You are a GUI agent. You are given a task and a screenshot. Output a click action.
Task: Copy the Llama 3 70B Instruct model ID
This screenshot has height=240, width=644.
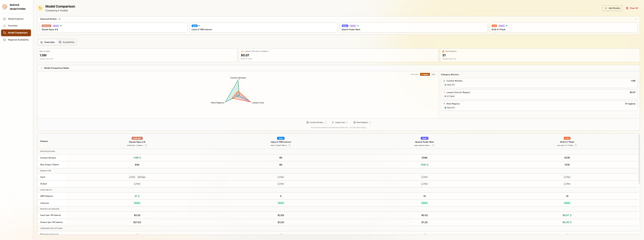289,145
